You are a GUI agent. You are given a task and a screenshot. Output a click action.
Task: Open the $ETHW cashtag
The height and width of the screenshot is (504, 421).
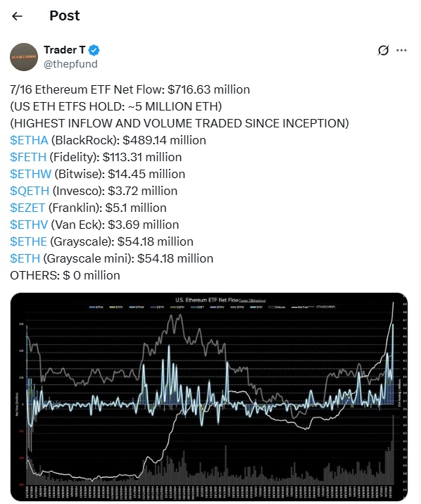[30, 174]
